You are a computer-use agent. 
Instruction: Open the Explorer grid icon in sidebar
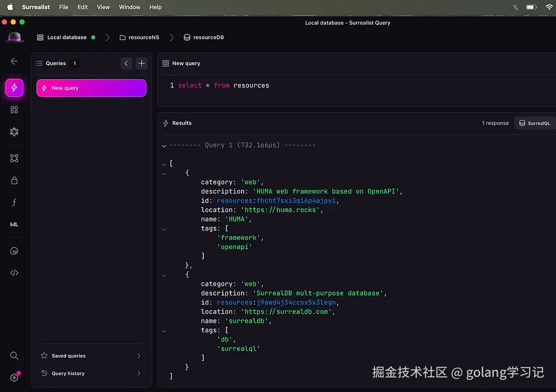(x=14, y=110)
